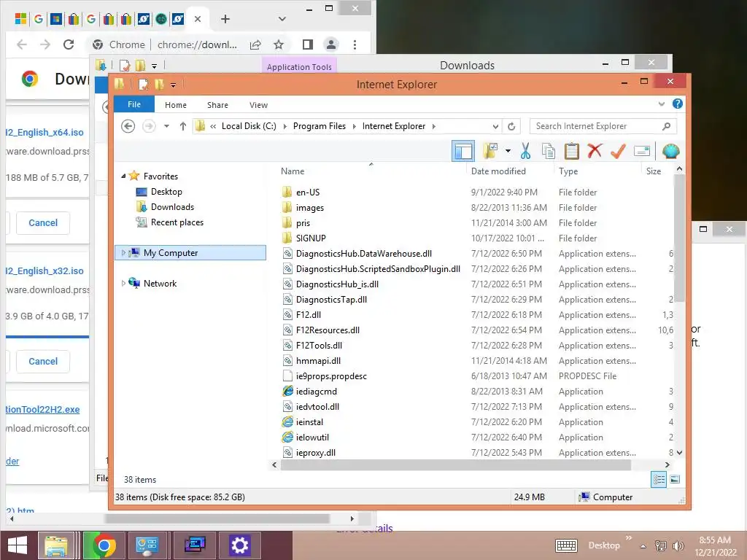
Task: Open the Windows Start button
Action: coord(18,545)
